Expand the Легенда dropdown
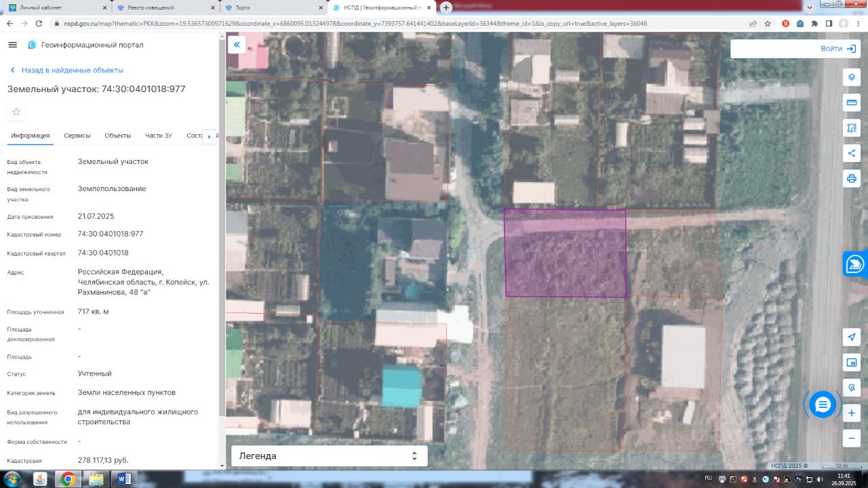 coord(330,456)
